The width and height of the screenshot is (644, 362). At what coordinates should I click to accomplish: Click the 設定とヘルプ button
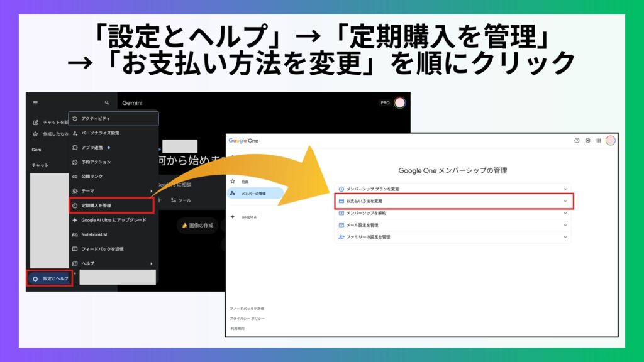(x=50, y=278)
